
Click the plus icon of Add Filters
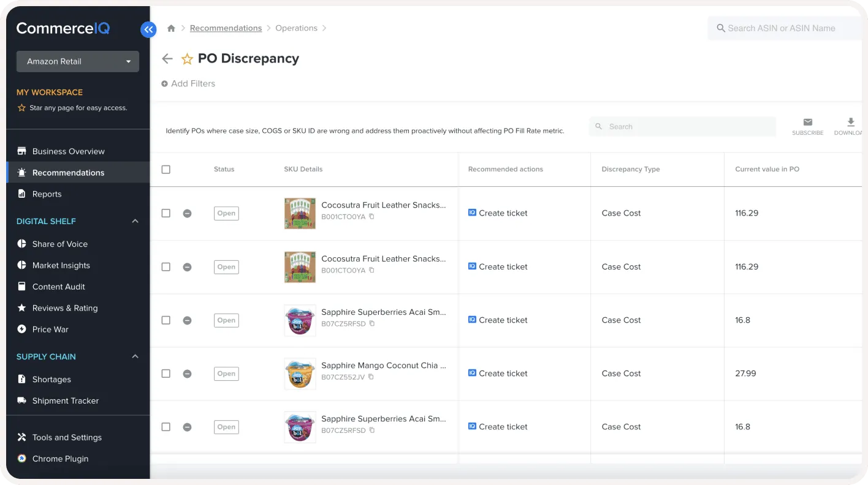click(164, 84)
